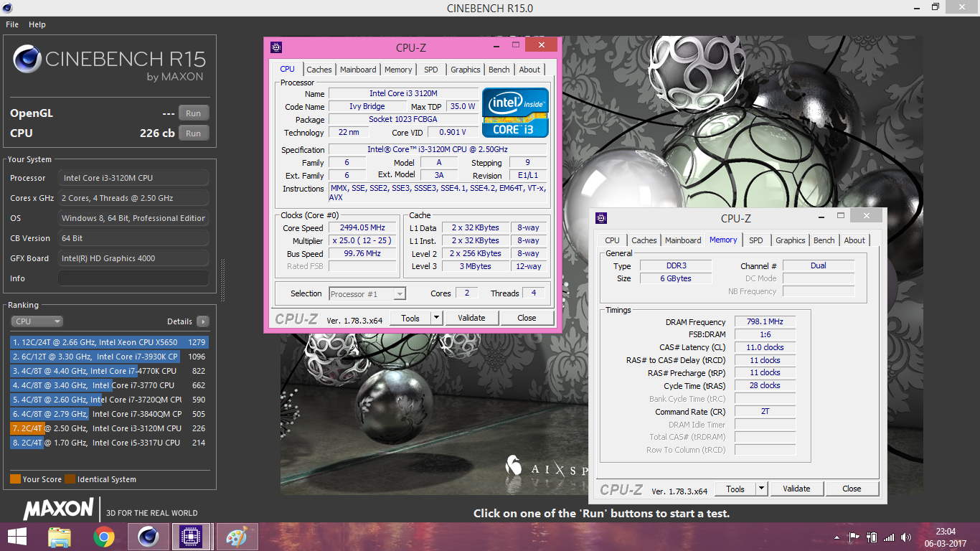Click the Intel Core i3 badge logo
Viewport: 980px width, 551px height.
[515, 113]
